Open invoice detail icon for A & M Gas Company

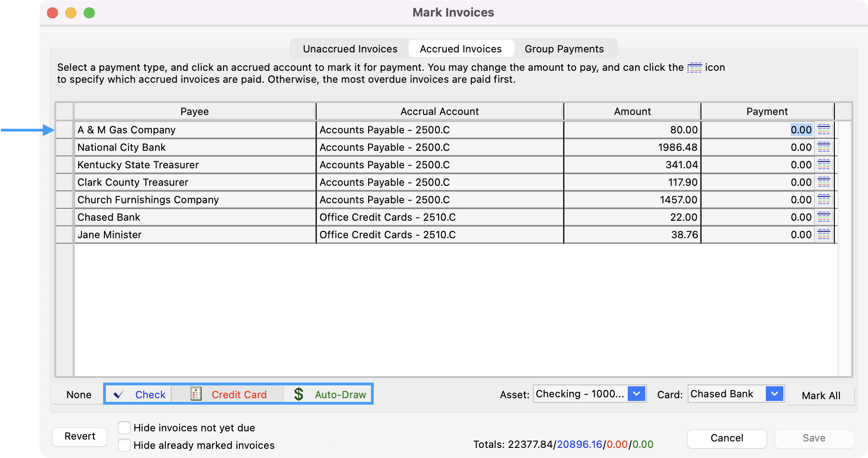click(824, 130)
